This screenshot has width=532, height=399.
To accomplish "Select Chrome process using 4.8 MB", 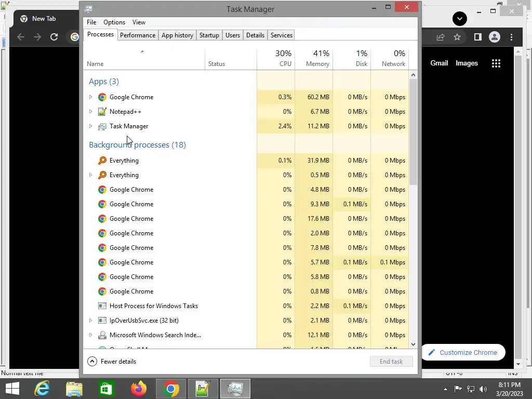I will coord(246,190).
